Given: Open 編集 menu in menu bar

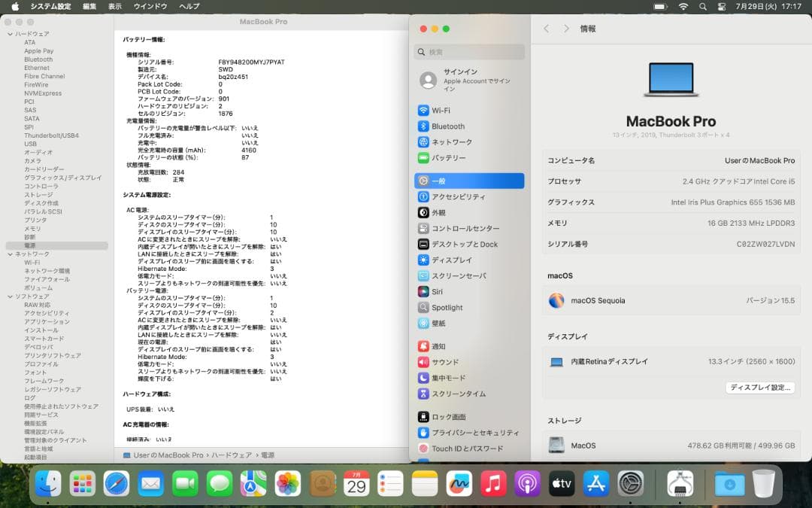Looking at the screenshot, I should point(89,6).
